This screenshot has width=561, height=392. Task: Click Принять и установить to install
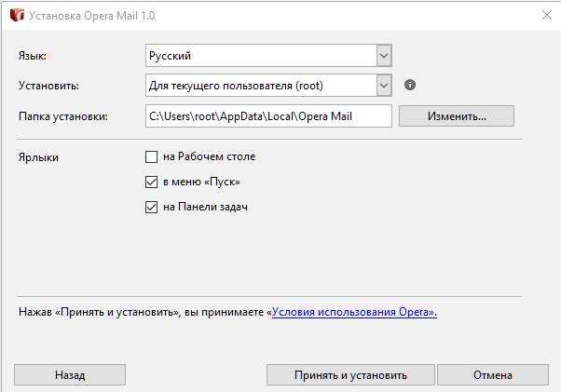pos(350,375)
